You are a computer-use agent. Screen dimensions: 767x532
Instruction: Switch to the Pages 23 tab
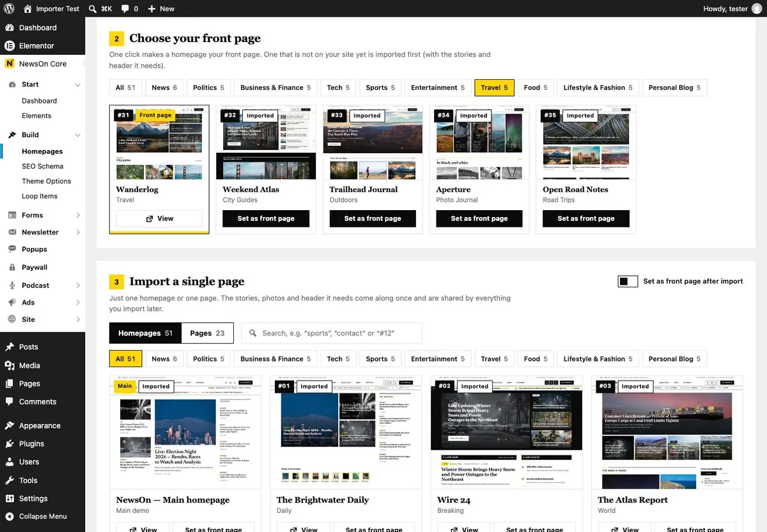pyautogui.click(x=207, y=333)
